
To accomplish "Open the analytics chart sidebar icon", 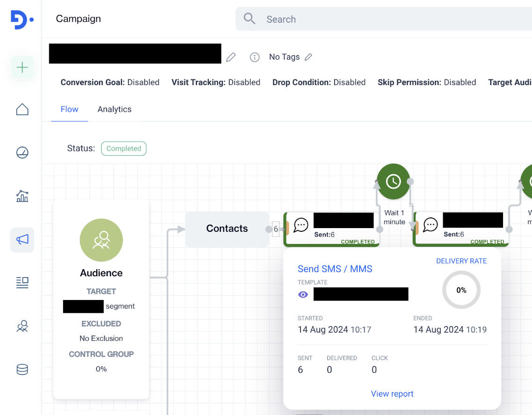I will 22,196.
